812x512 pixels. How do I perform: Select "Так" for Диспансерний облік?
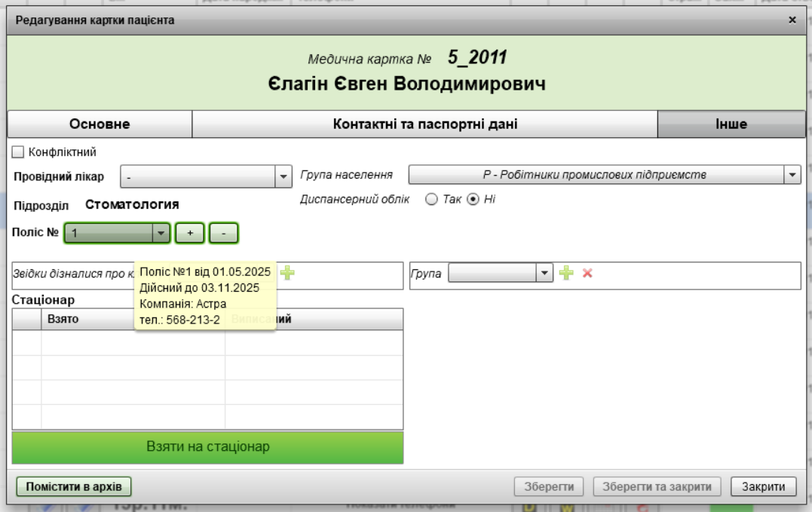[x=431, y=199]
